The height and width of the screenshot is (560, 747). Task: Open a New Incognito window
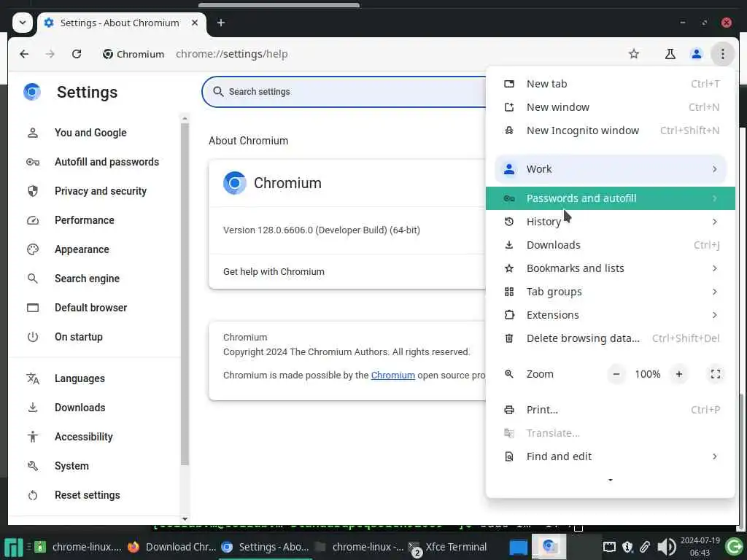click(611, 131)
